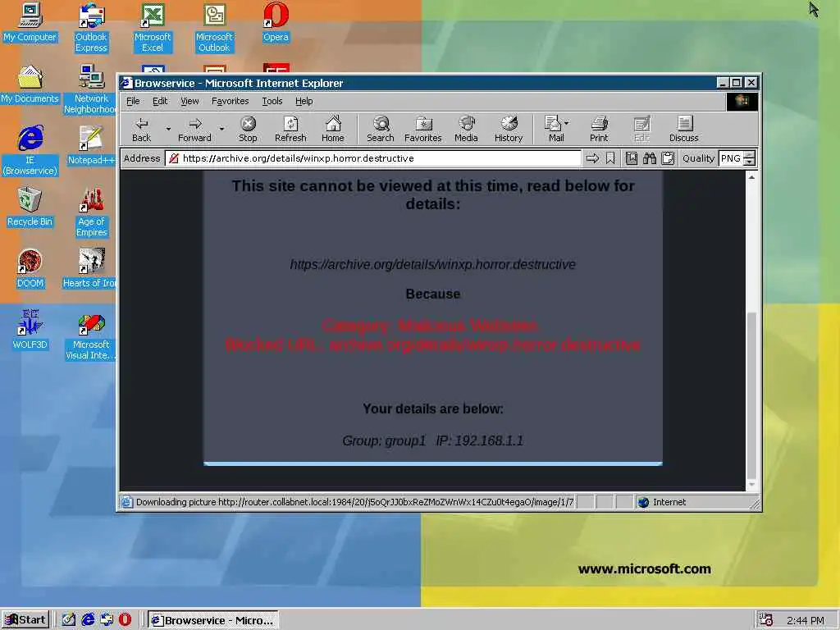The height and width of the screenshot is (630, 840).
Task: Open the Help menu
Action: (x=304, y=101)
